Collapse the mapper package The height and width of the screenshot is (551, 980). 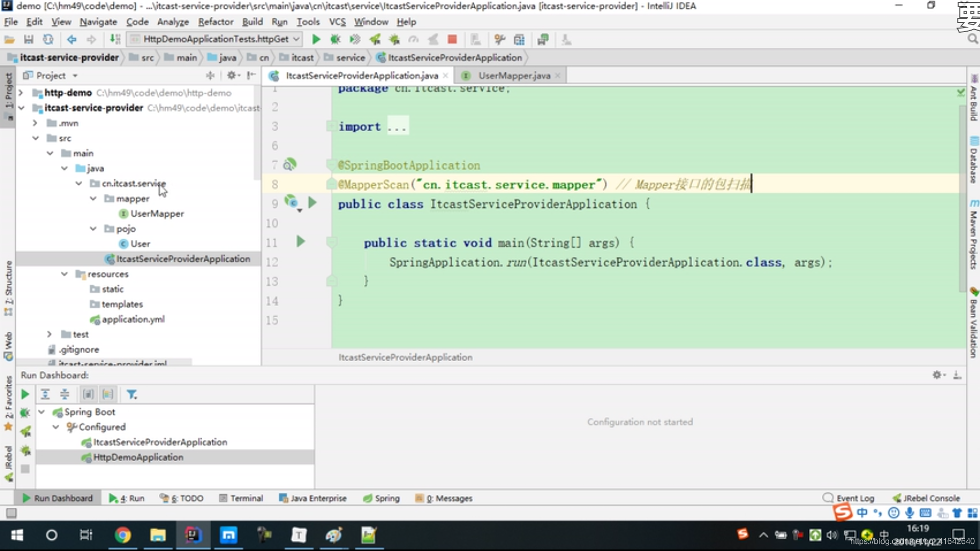pos(93,198)
